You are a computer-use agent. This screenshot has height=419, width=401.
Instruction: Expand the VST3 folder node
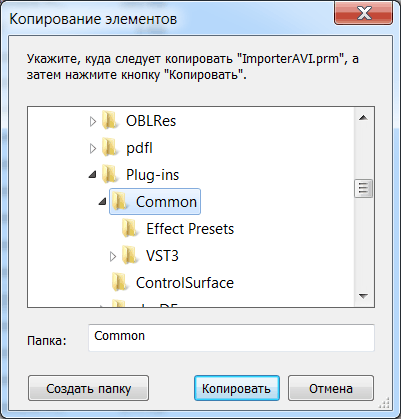click(x=113, y=256)
